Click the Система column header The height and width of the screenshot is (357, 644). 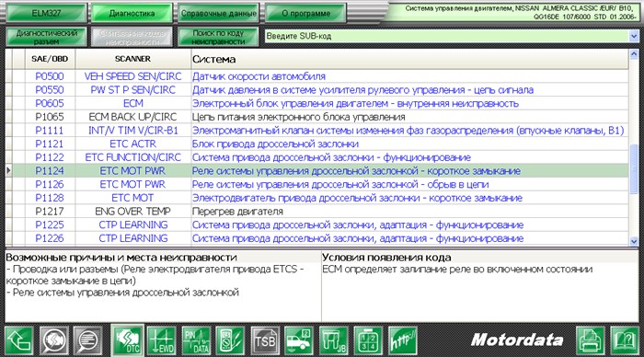tap(409, 59)
